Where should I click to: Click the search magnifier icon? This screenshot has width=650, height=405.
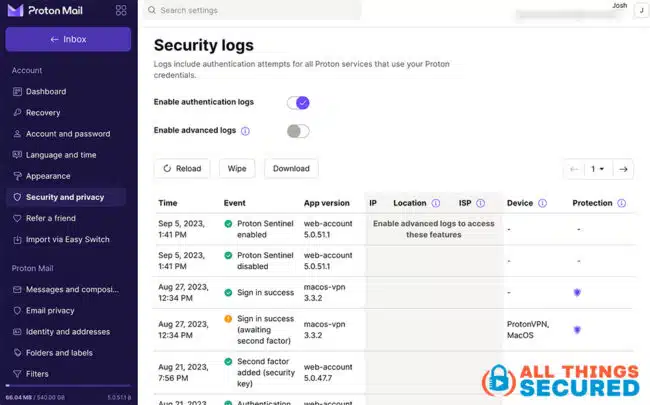pos(152,10)
